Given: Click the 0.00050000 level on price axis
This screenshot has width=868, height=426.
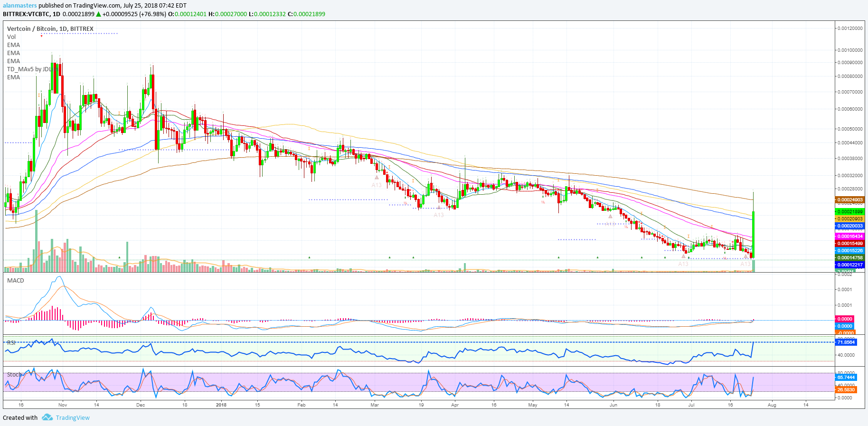Looking at the screenshot, I should (x=850, y=129).
